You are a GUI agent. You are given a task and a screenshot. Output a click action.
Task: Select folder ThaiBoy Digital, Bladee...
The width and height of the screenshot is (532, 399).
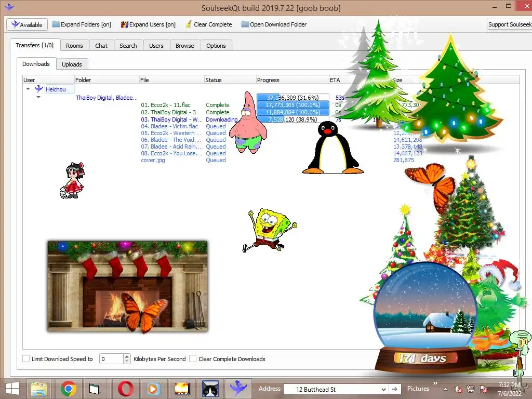point(107,98)
